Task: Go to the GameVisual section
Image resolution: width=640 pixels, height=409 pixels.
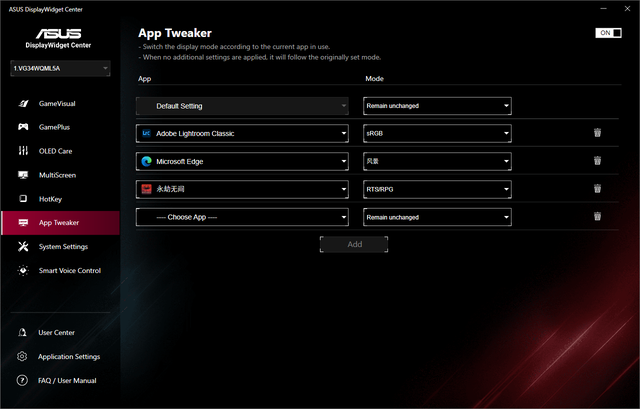Action: (x=60, y=104)
